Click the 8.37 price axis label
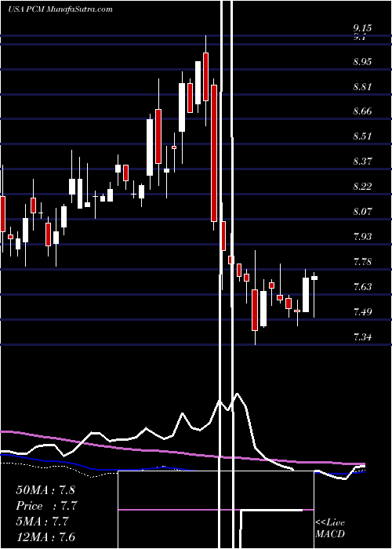The image size is (392, 549). click(362, 162)
